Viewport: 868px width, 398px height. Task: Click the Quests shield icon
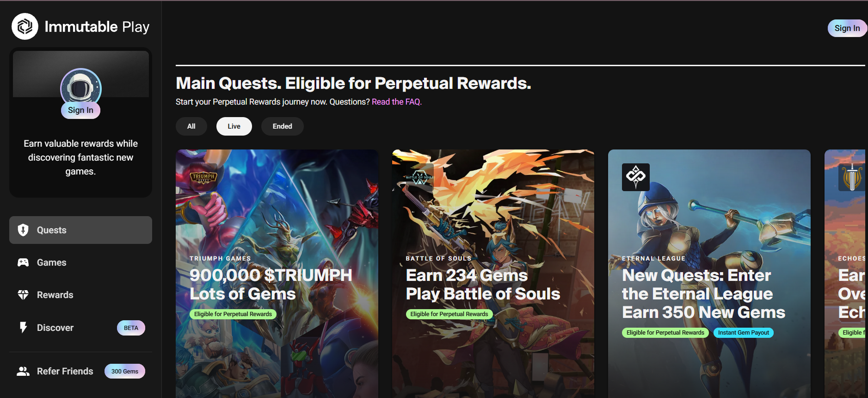pos(23,230)
